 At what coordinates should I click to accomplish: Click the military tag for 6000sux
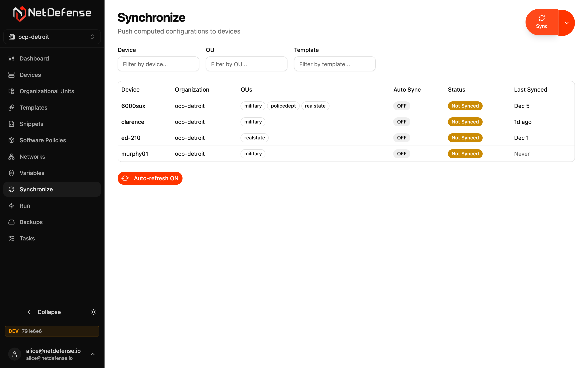coord(253,106)
